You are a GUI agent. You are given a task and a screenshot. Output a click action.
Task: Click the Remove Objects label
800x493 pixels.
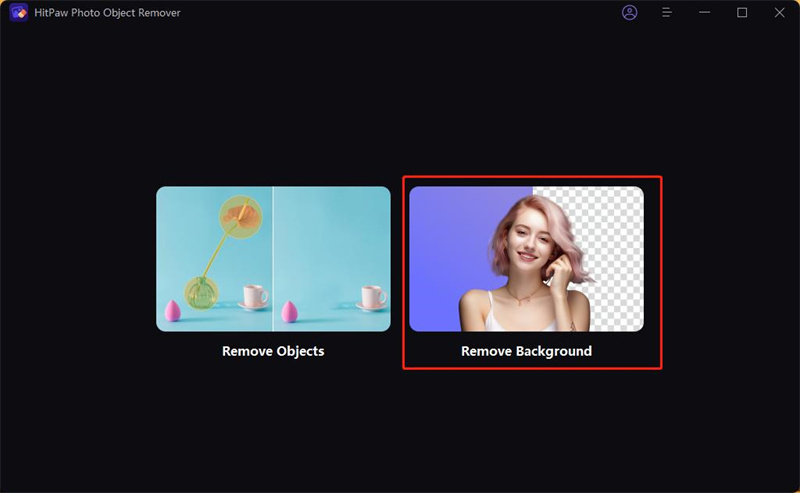[x=273, y=351]
